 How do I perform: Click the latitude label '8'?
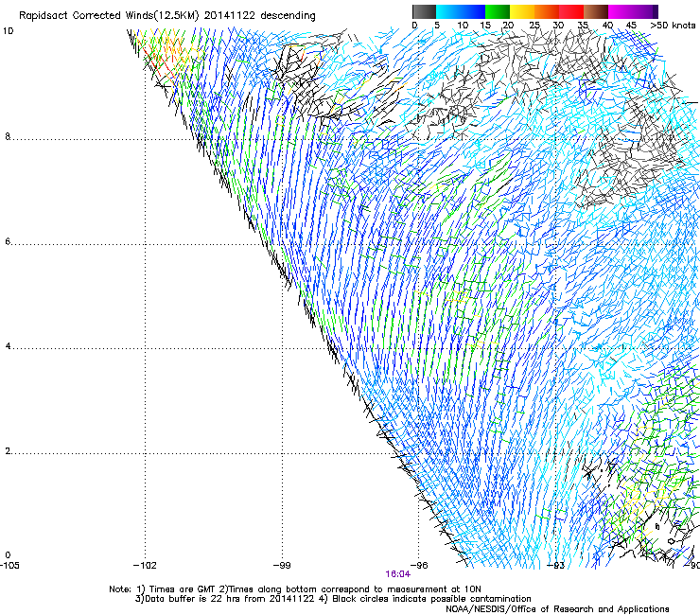click(x=8, y=136)
